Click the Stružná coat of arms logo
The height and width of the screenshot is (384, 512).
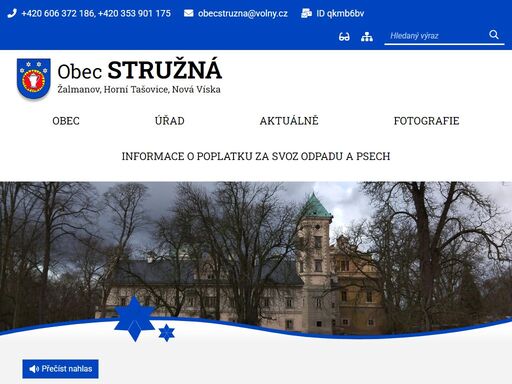[34, 79]
